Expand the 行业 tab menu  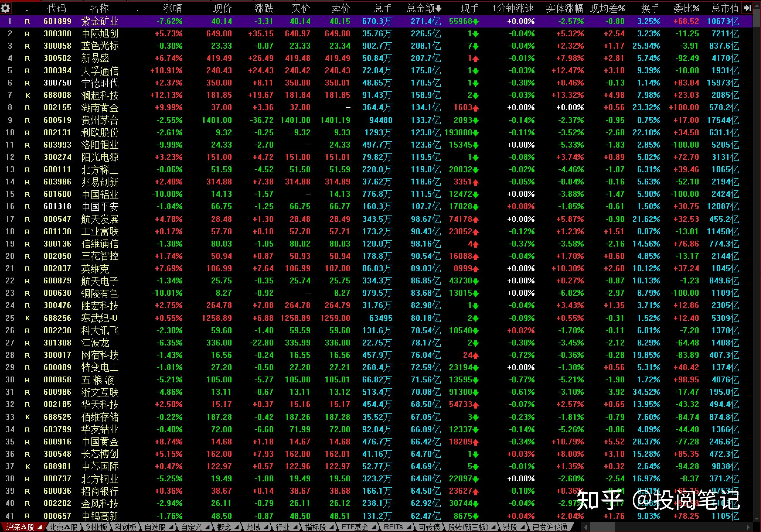(x=295, y=527)
